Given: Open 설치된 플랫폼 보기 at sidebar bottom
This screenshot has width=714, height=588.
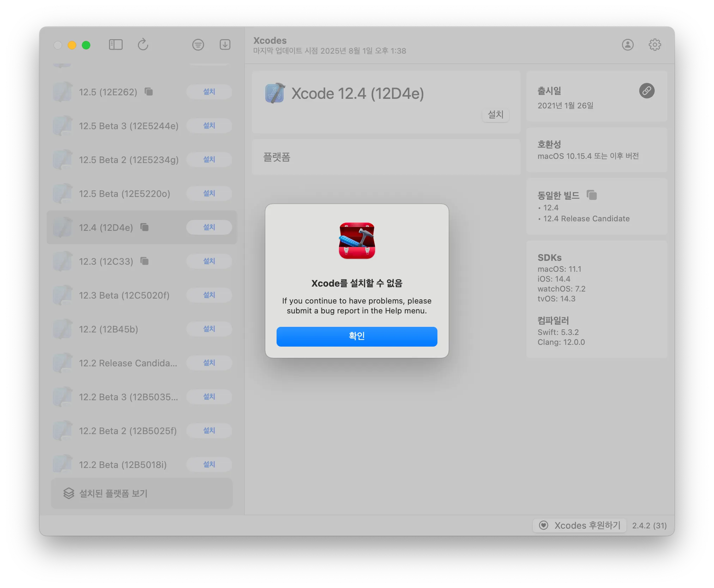Looking at the screenshot, I should [142, 493].
